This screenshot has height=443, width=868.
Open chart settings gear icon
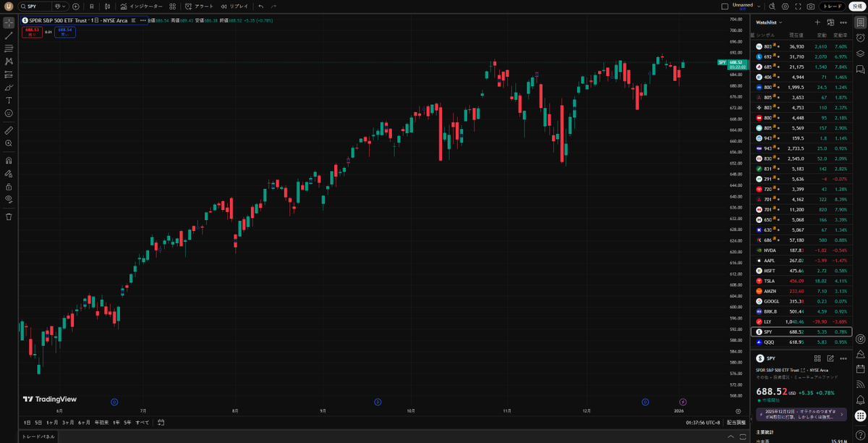[785, 7]
